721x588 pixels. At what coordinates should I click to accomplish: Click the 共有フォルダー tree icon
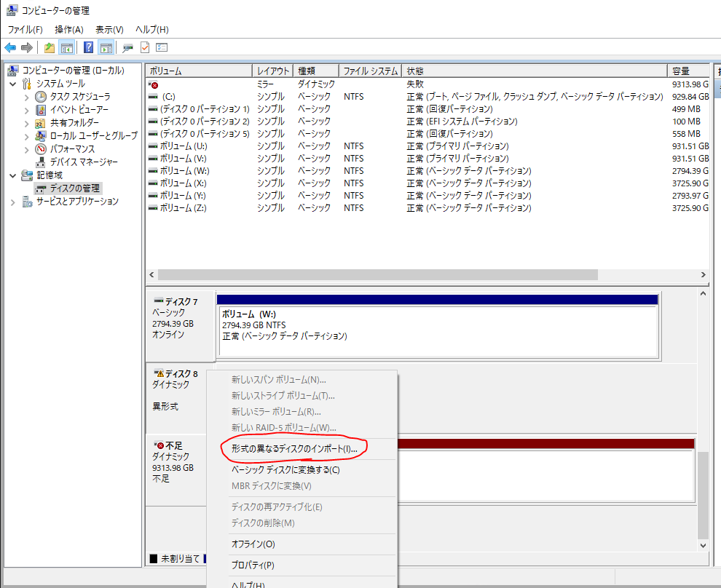coord(41,123)
